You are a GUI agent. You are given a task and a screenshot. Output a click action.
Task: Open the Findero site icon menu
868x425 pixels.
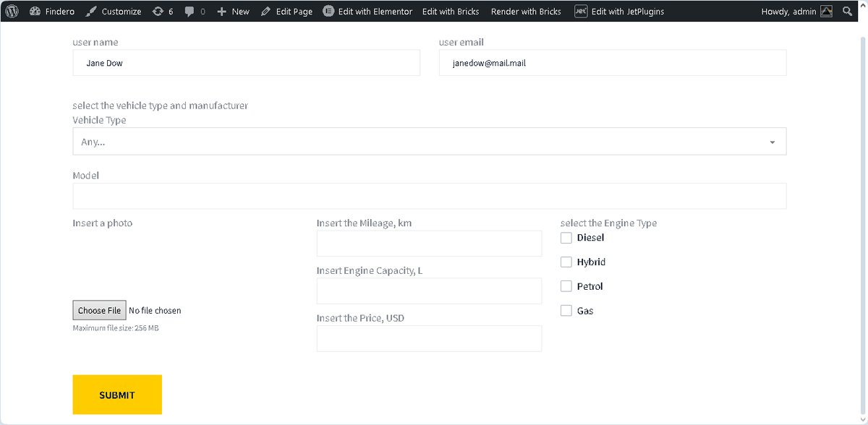tap(35, 11)
